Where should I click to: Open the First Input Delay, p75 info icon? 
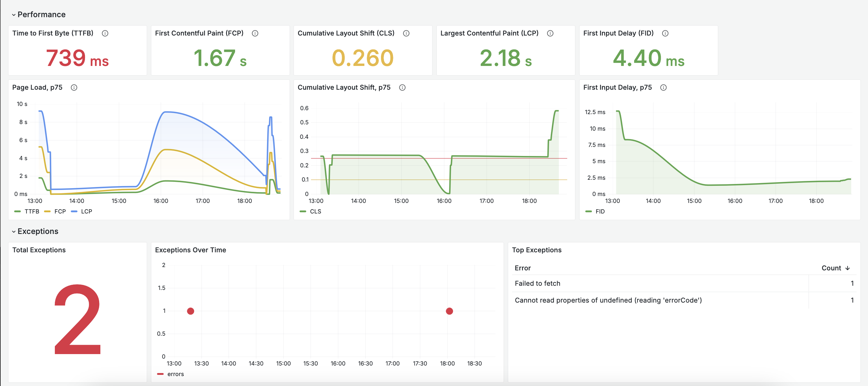pos(663,87)
